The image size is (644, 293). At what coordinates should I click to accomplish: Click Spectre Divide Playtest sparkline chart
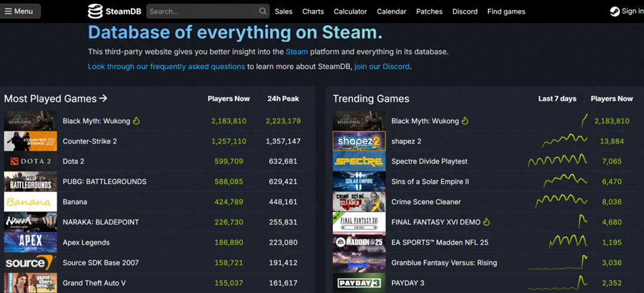point(558,161)
